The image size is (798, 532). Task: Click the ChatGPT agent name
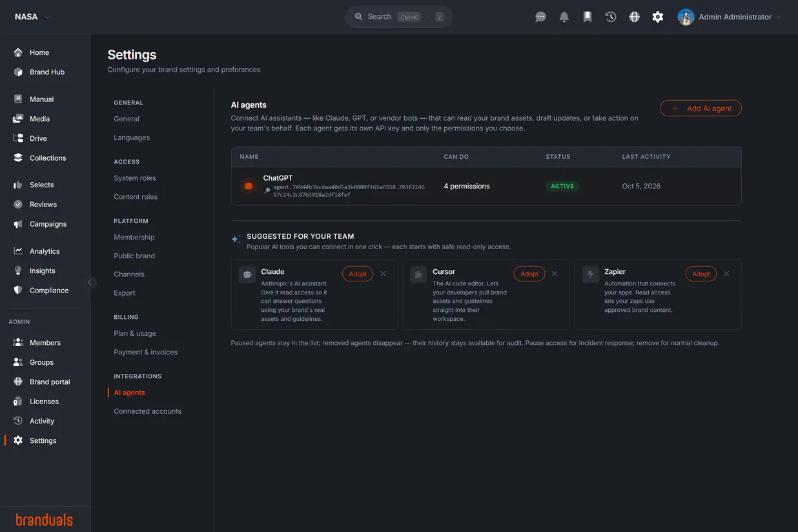point(278,178)
